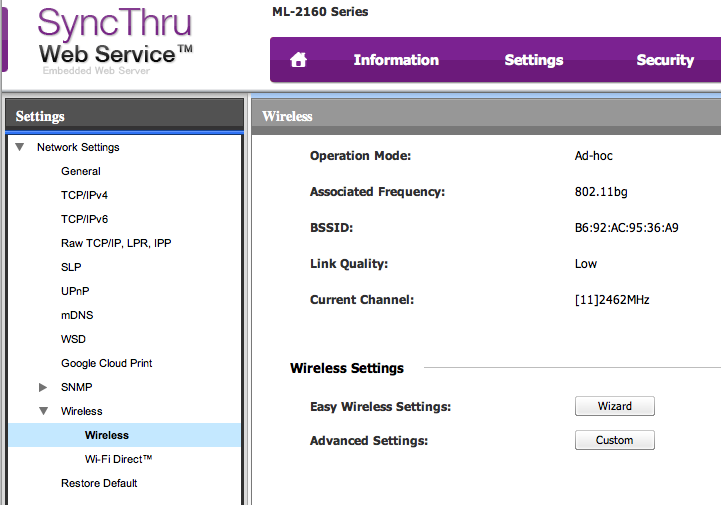Viewport: 721px width, 505px height.
Task: Click the BSSID label
Action: [331, 228]
